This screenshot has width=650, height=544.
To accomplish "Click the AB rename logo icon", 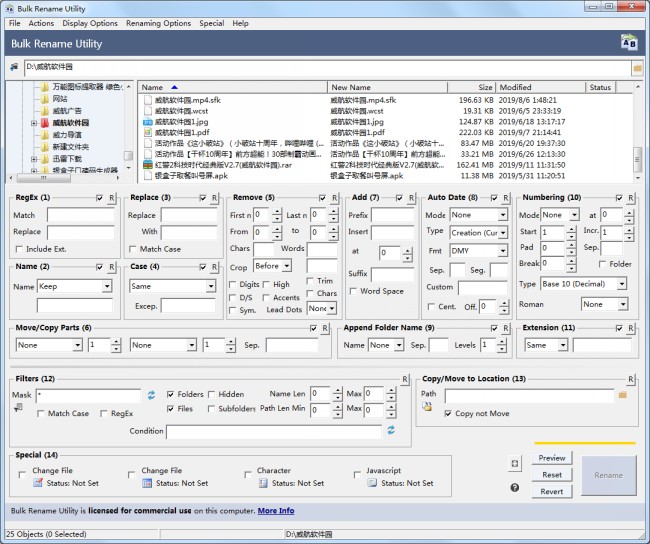I will tap(629, 43).
